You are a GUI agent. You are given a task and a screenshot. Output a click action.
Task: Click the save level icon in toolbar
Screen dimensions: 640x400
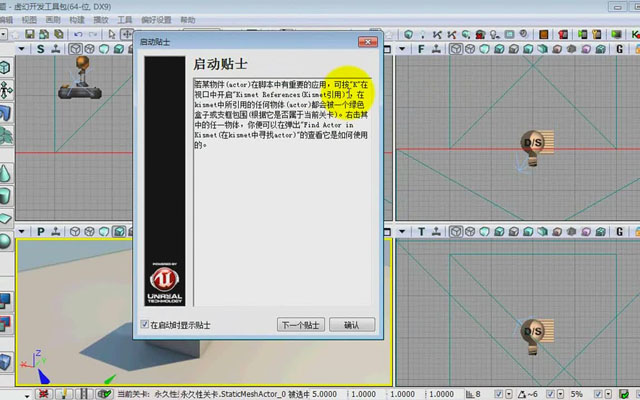29,34
